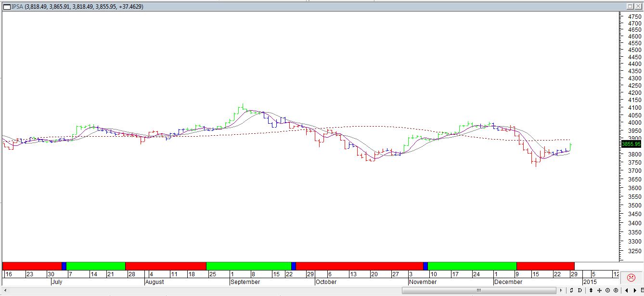Click the D daily periodicity button
The image size is (644, 296).
[580, 290]
